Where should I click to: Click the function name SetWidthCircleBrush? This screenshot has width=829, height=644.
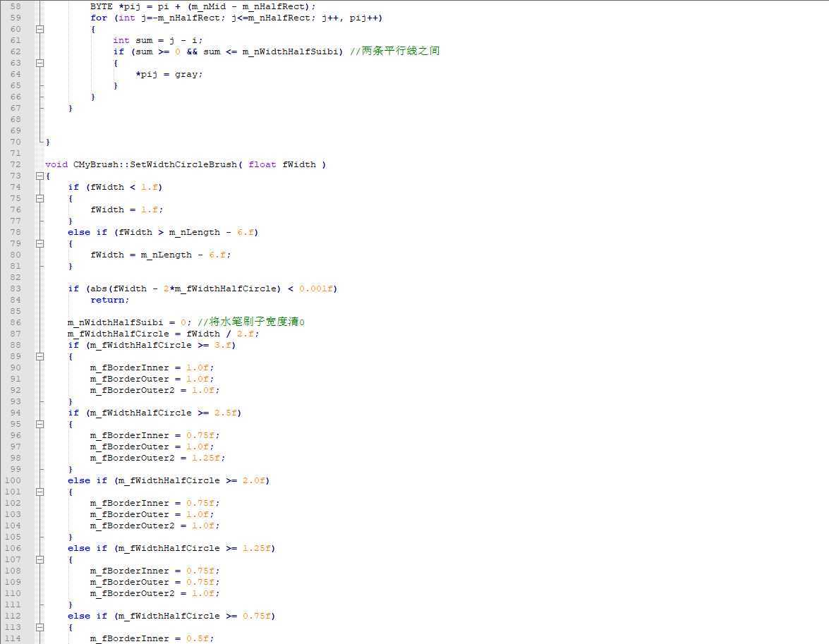[183, 164]
